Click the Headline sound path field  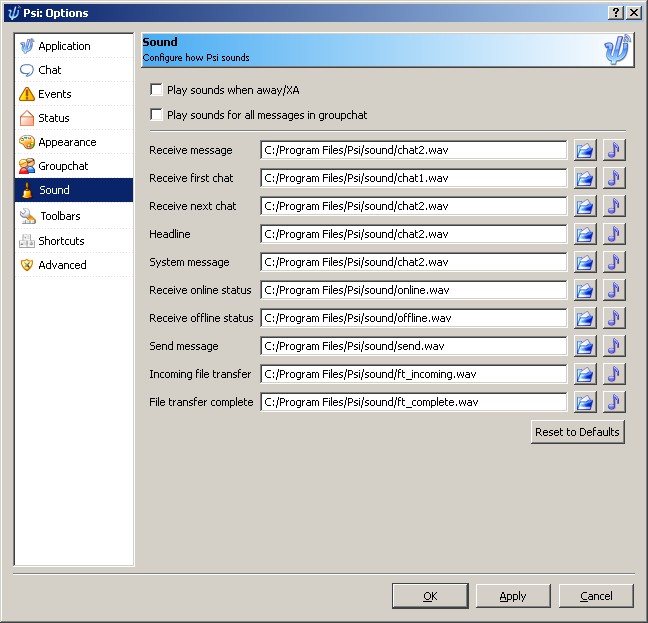click(414, 234)
